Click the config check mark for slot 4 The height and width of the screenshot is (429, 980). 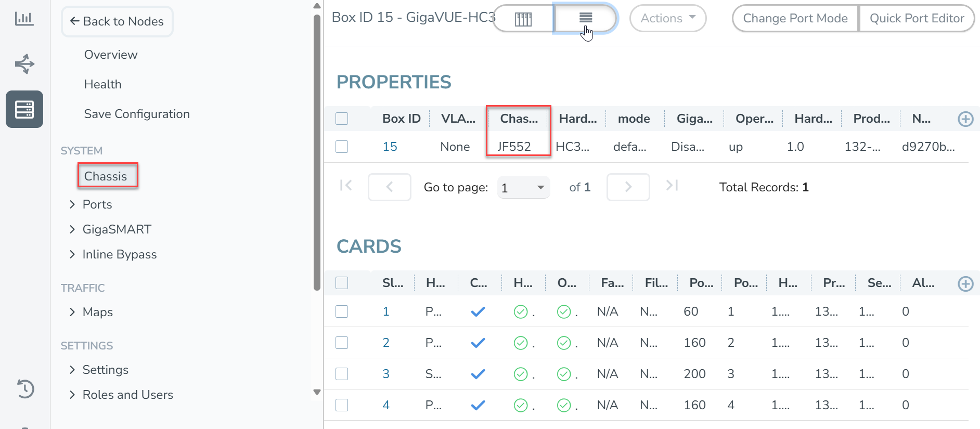[478, 405]
